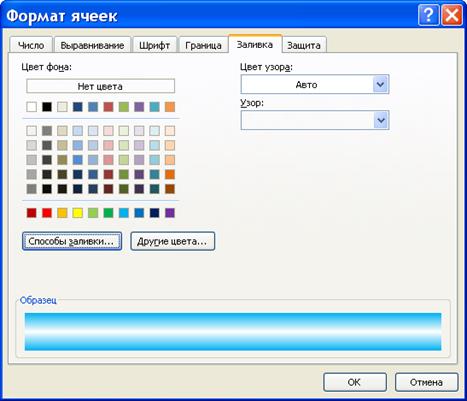Choose medium blue swatch in standard colors row

point(139,213)
